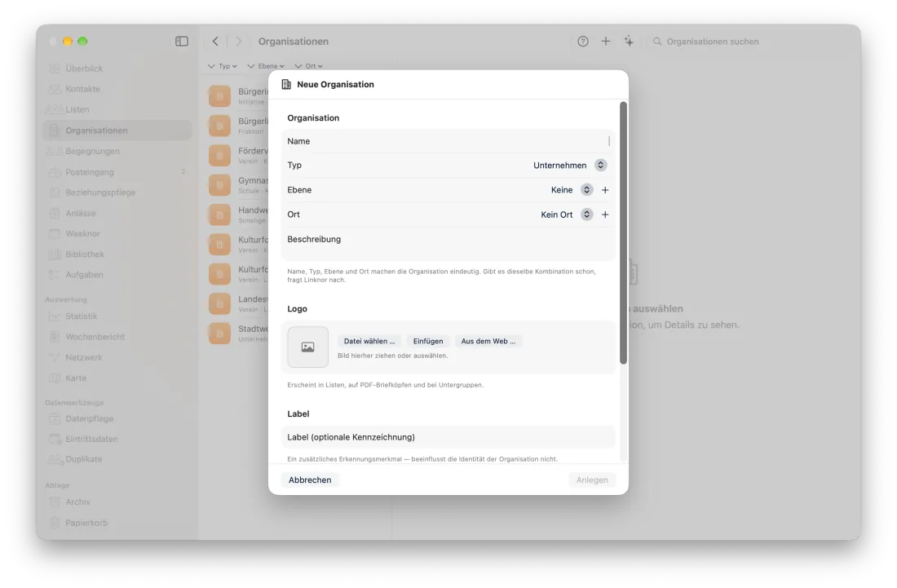This screenshot has width=897, height=588.
Task: Click the Label optionale Kennzeichnung field
Action: coord(448,437)
